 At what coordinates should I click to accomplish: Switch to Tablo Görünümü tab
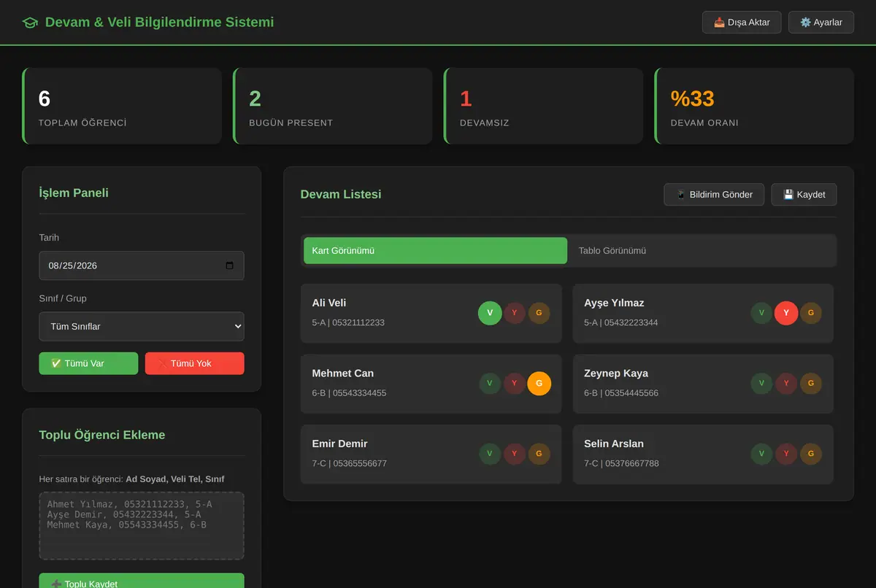[x=702, y=250]
